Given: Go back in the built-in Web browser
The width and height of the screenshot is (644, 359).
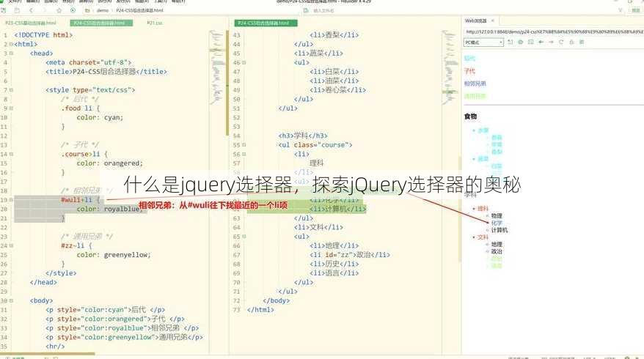Looking at the screenshot, I should click(x=541, y=42).
